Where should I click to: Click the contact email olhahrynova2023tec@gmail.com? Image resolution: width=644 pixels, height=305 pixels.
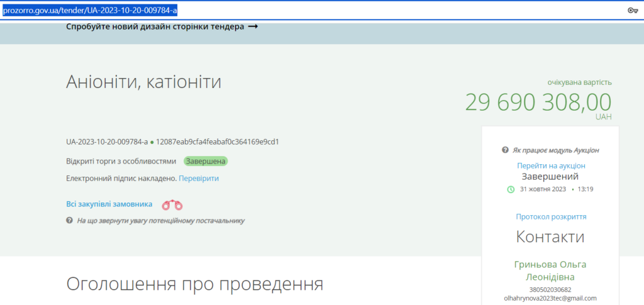pyautogui.click(x=550, y=298)
